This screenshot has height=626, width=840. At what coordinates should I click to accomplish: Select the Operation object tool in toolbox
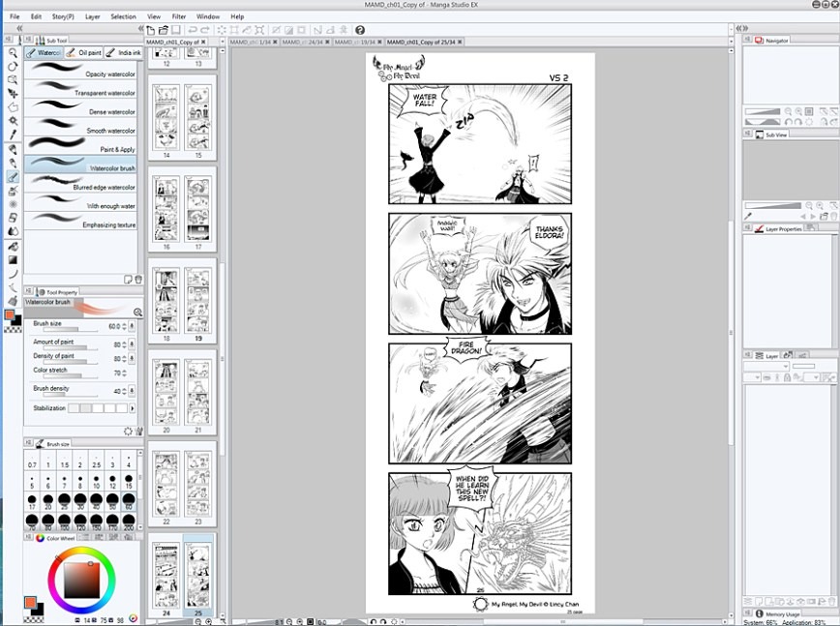13,79
